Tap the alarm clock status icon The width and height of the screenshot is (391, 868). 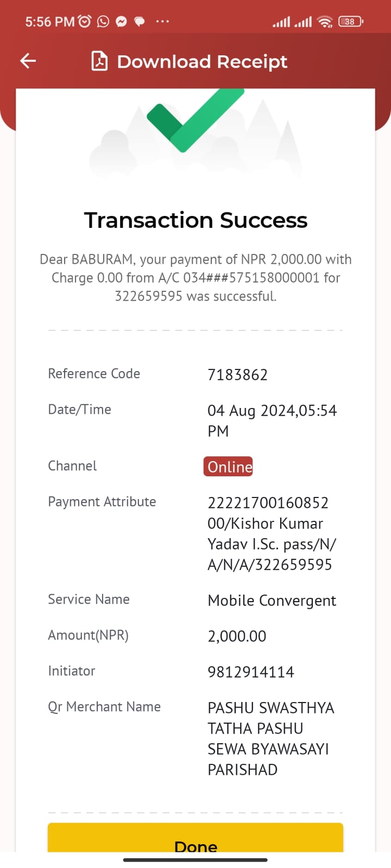coord(85,22)
